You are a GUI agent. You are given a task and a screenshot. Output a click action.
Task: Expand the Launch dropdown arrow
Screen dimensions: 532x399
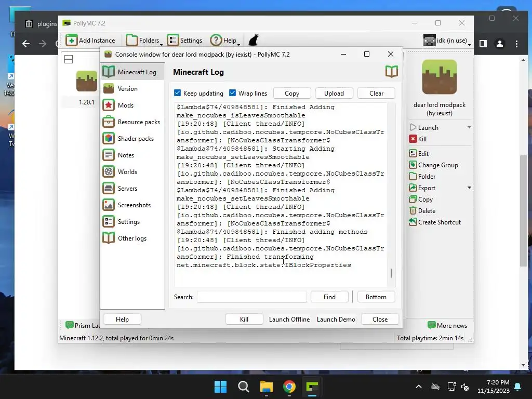tap(469, 128)
